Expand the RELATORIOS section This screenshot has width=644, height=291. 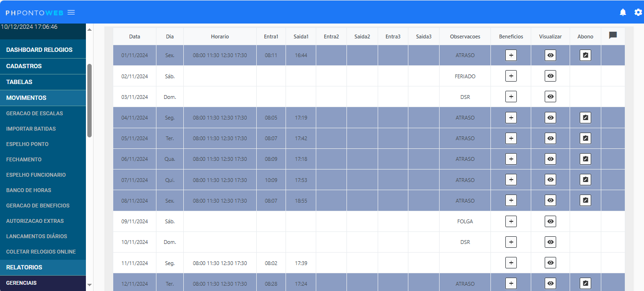coord(25,267)
